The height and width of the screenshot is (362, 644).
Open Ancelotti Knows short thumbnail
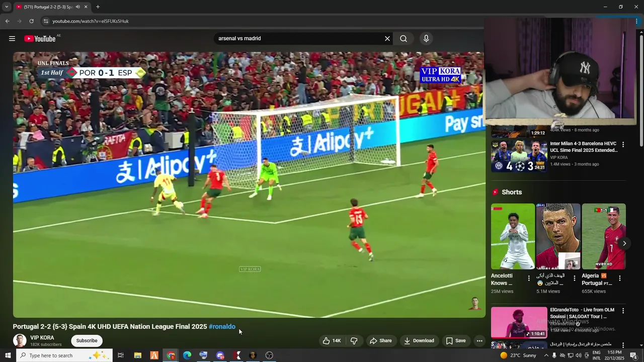(513, 236)
